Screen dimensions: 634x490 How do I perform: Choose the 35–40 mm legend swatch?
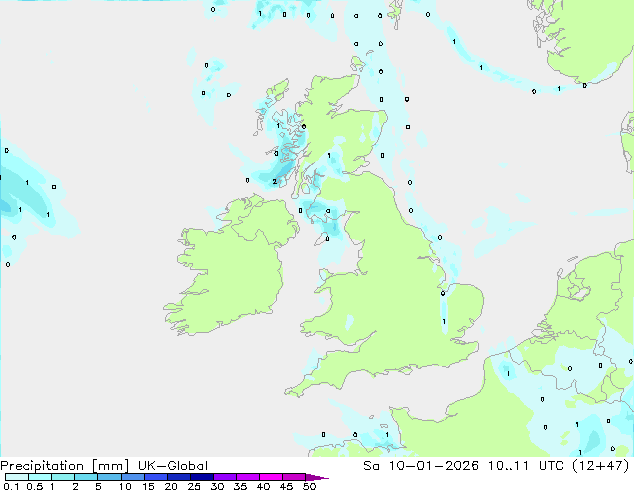click(247, 477)
